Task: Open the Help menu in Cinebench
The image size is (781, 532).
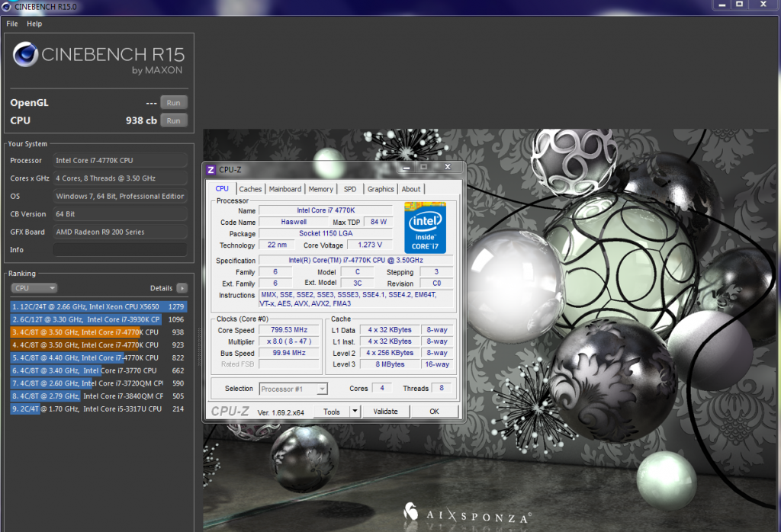Action: [x=34, y=24]
